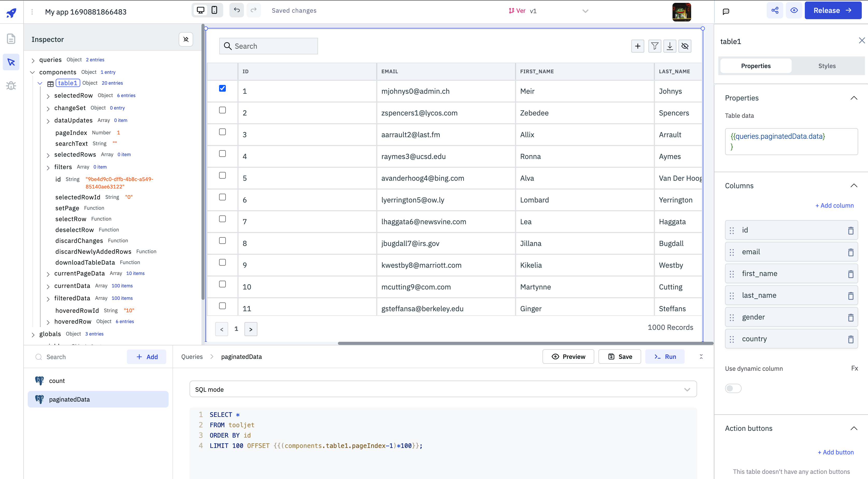Open the SQL mode dropdown

tap(443, 389)
